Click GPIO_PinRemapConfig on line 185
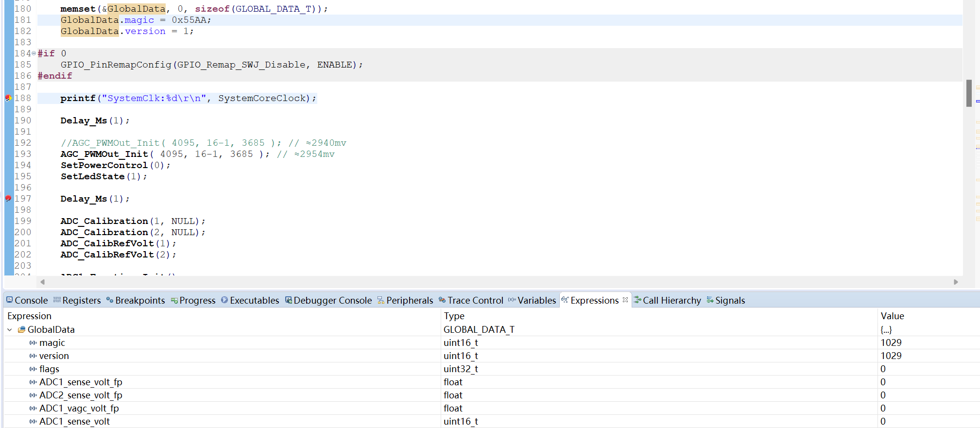Screen dimensions: 980x428 pyautogui.click(x=116, y=65)
